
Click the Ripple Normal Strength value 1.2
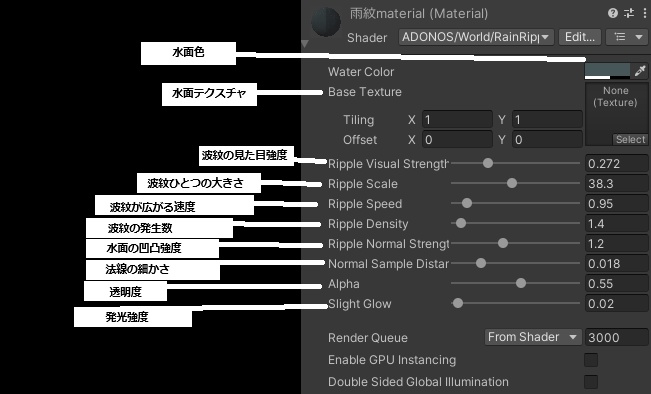click(617, 243)
